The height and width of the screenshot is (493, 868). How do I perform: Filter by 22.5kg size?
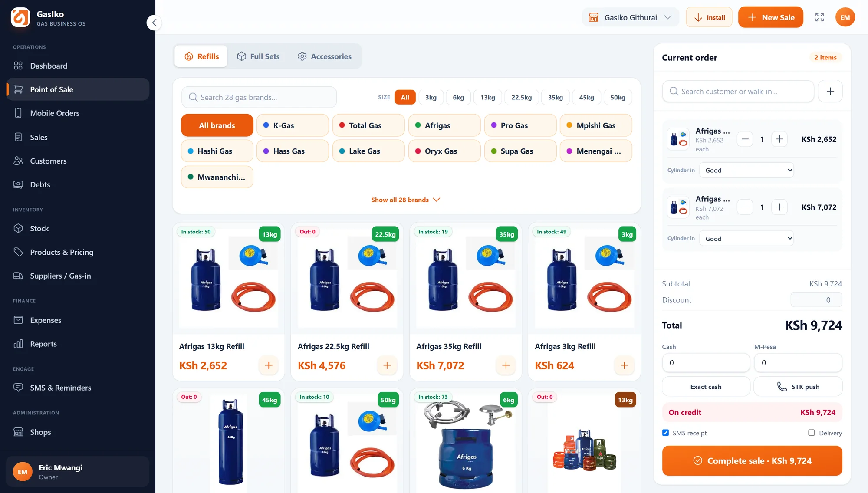(x=522, y=97)
